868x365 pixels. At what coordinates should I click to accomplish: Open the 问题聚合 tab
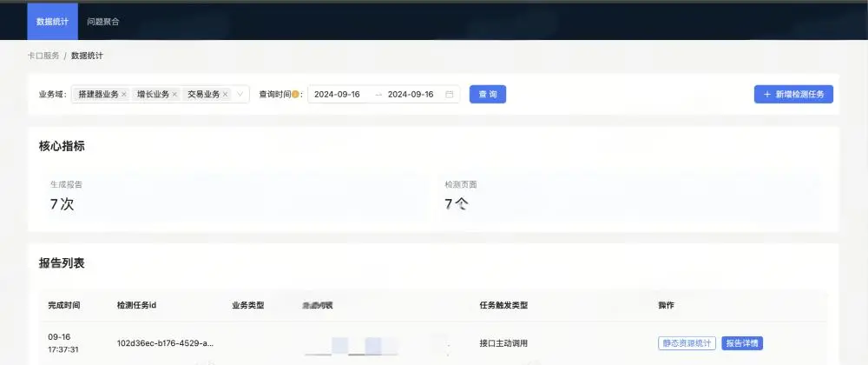pos(103,22)
